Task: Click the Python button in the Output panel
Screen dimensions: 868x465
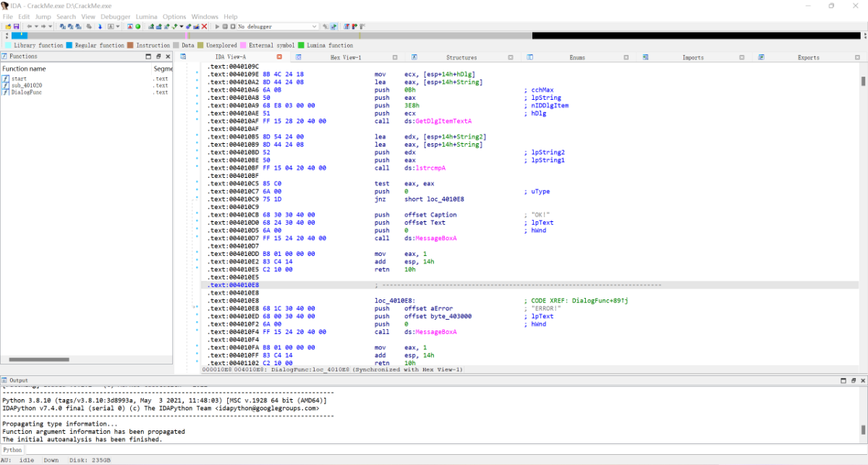Action: 12,450
